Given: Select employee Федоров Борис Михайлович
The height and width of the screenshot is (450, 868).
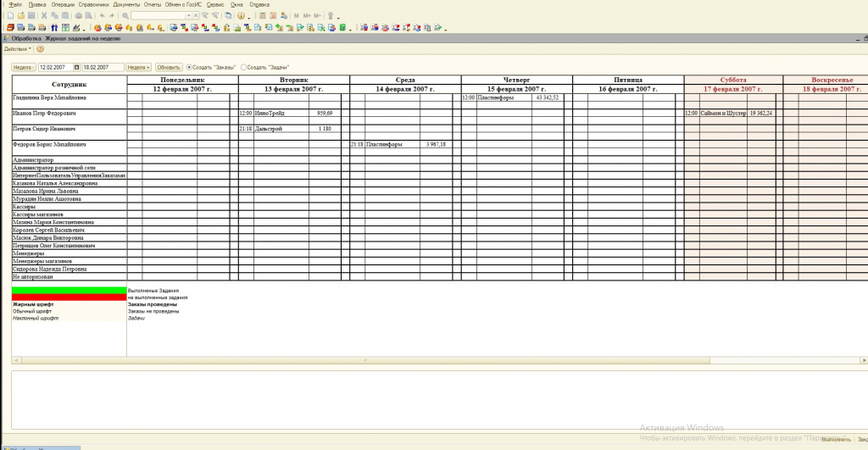Looking at the screenshot, I should (70, 147).
